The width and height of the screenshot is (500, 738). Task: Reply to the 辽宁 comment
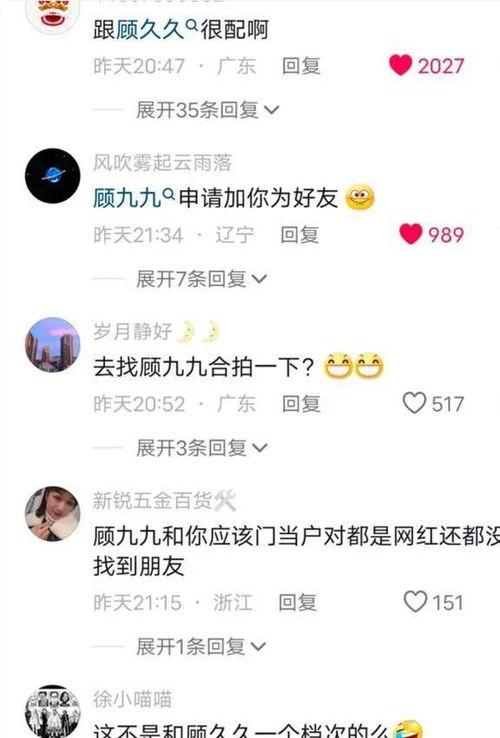coord(299,234)
